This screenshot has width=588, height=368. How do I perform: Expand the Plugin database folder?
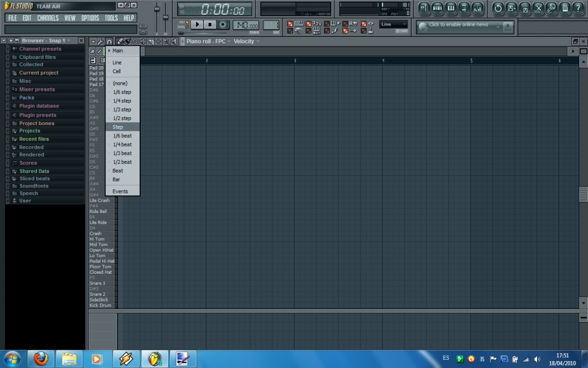tap(39, 106)
